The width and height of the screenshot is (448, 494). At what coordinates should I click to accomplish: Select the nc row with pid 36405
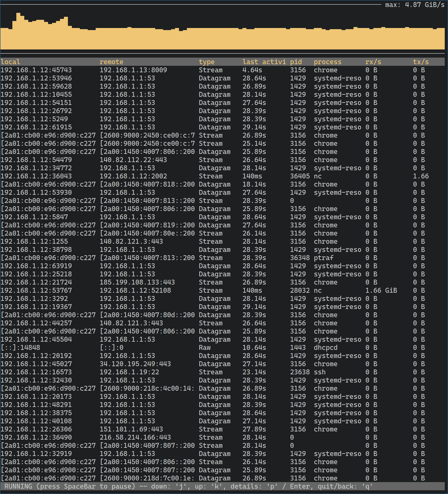pos(317,176)
